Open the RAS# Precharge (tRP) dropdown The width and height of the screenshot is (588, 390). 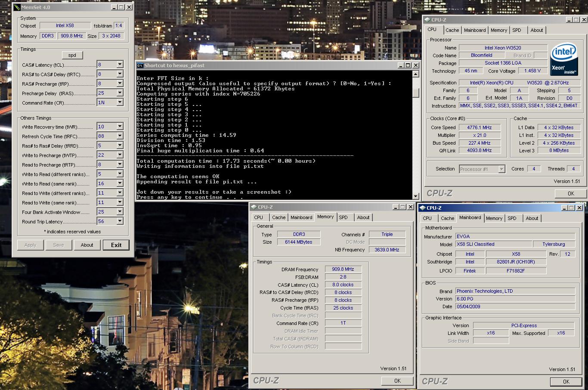[120, 84]
